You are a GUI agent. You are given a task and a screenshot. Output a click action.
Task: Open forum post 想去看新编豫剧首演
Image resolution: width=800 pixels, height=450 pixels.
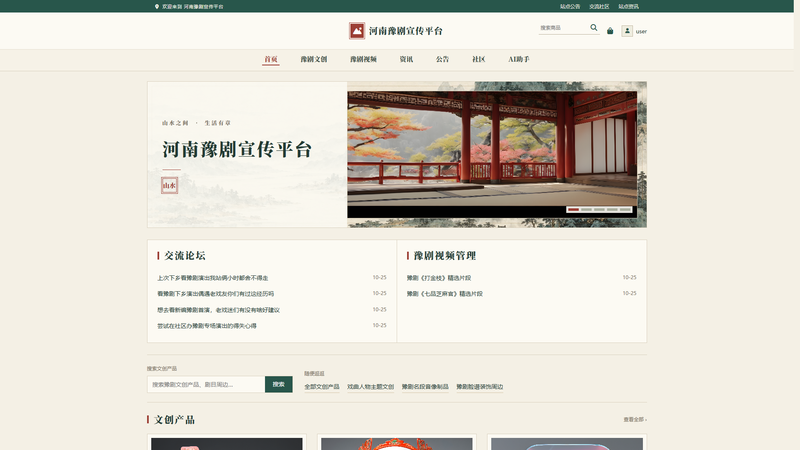(218, 310)
